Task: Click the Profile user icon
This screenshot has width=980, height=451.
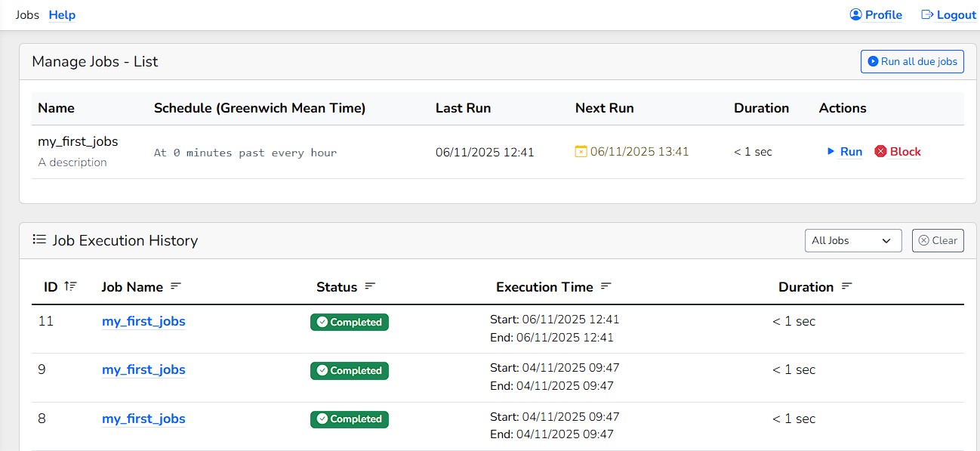Action: pyautogui.click(x=855, y=14)
